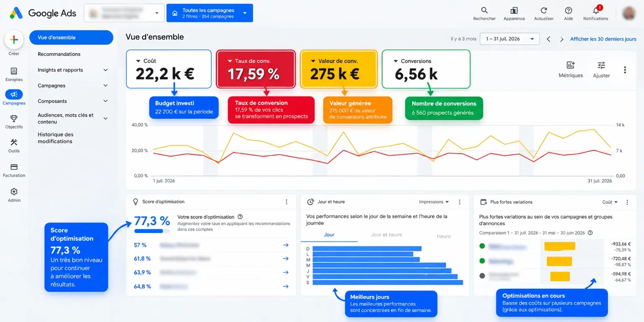Switch to the Jour et heure tab
Screen dimensions: 644x322
(x=387, y=235)
